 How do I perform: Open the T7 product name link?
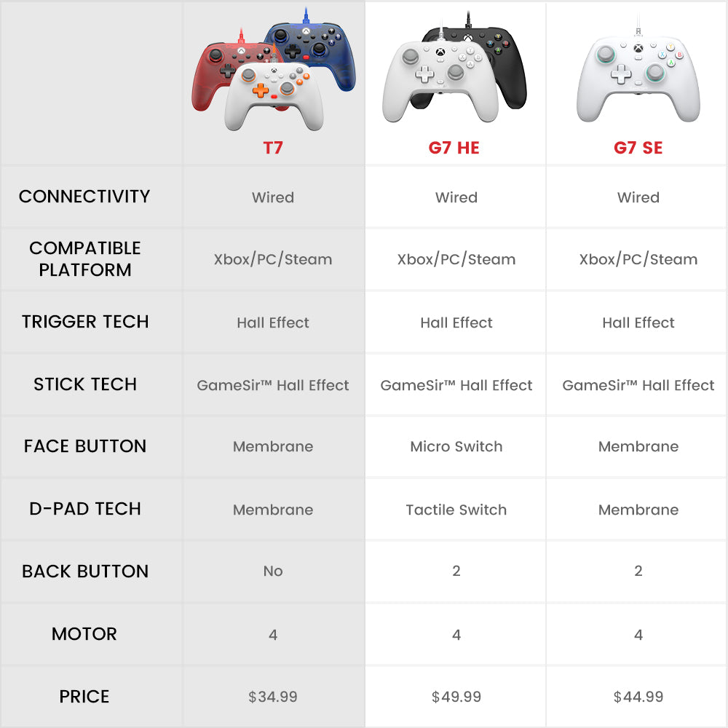(272, 148)
